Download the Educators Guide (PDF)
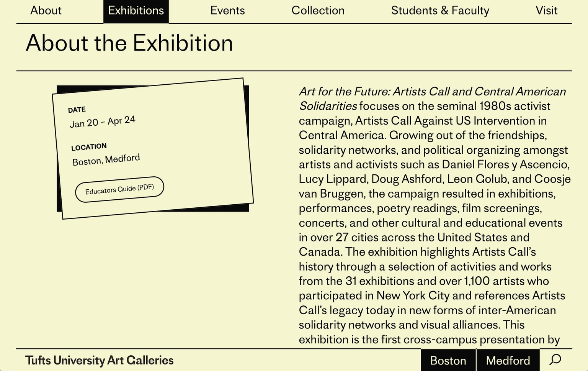588x371 pixels. 119,189
